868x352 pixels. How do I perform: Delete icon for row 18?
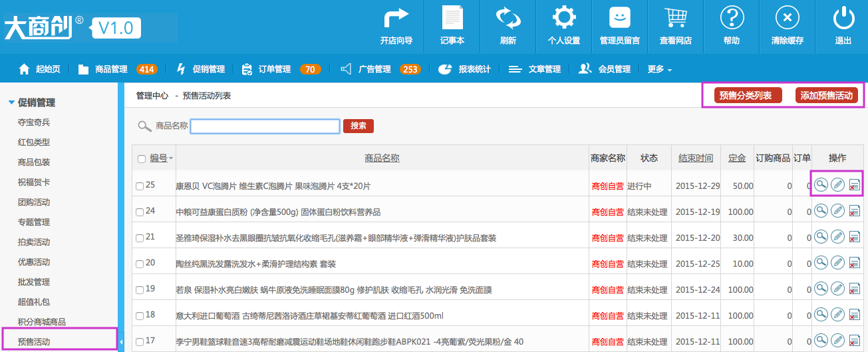pos(855,315)
